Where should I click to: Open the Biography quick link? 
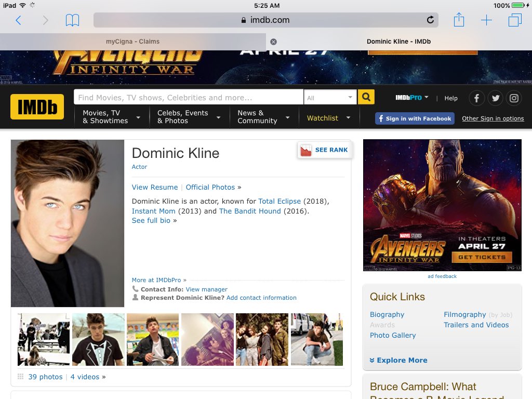coord(387,314)
